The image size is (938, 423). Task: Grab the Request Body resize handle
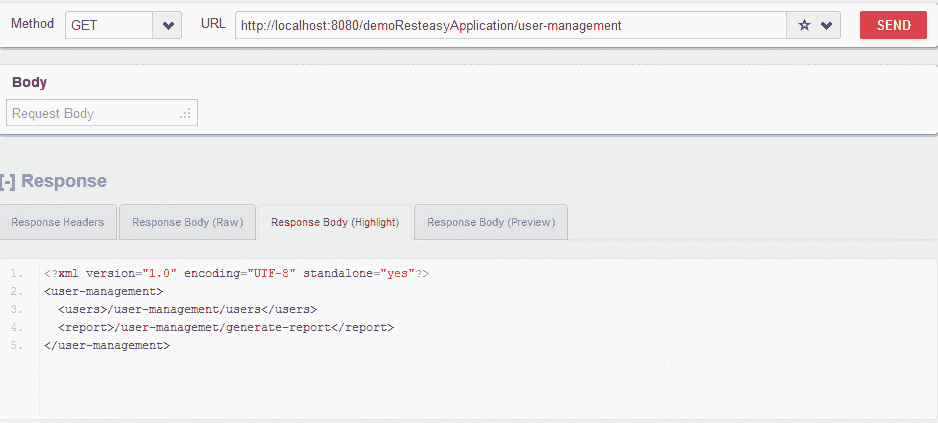click(186, 115)
